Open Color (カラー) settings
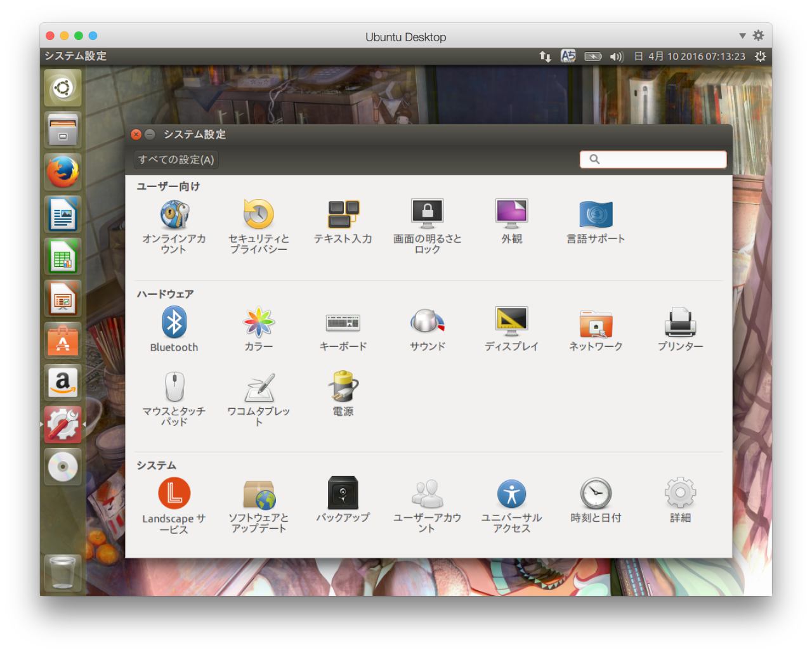The width and height of the screenshot is (812, 653). (258, 330)
